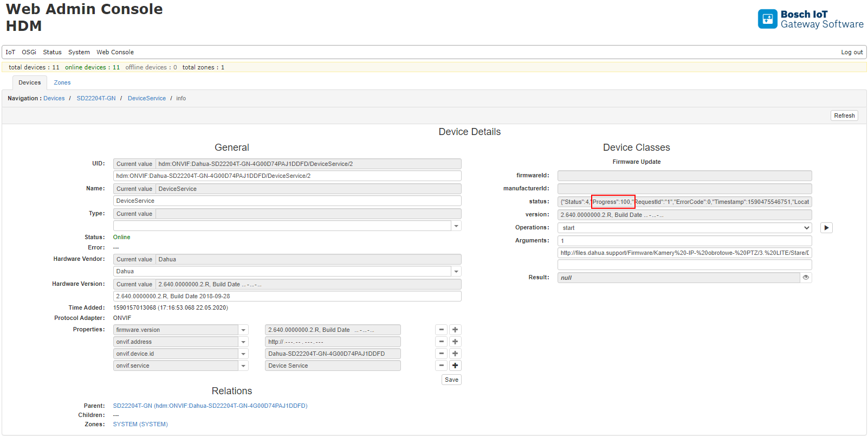
Task: Remove the onvif.address property with minus
Action: point(442,342)
